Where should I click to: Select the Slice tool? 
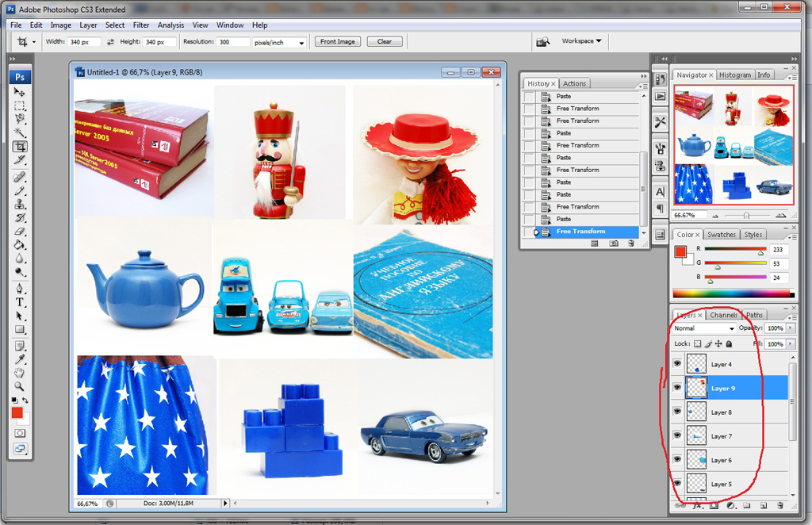[19, 160]
